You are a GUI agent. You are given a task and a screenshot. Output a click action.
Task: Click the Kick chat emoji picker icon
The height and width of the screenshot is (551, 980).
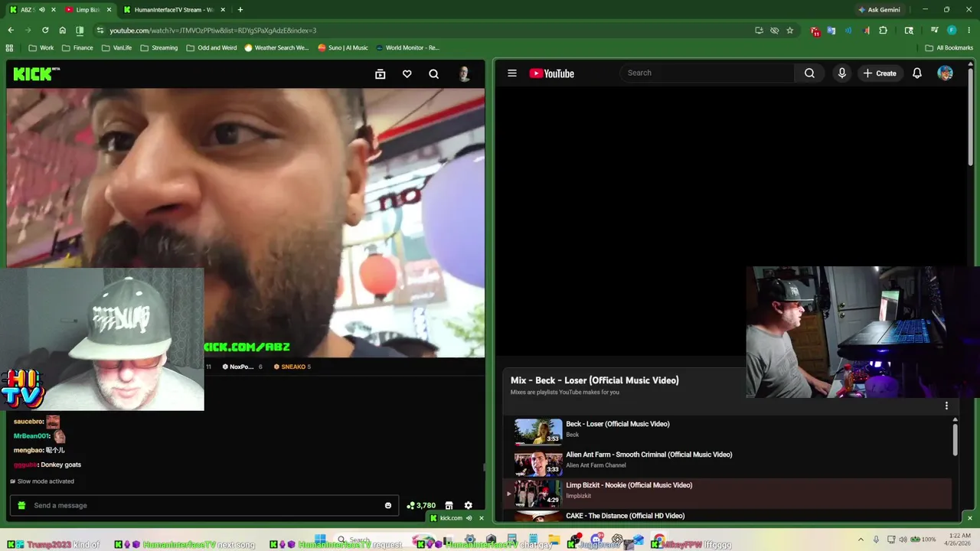pos(387,505)
